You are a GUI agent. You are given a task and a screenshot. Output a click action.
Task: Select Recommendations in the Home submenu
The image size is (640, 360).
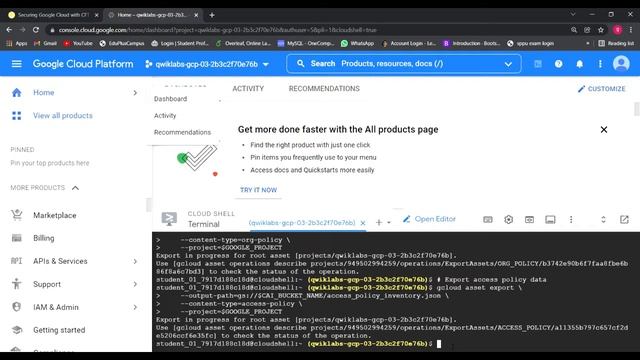(x=182, y=132)
